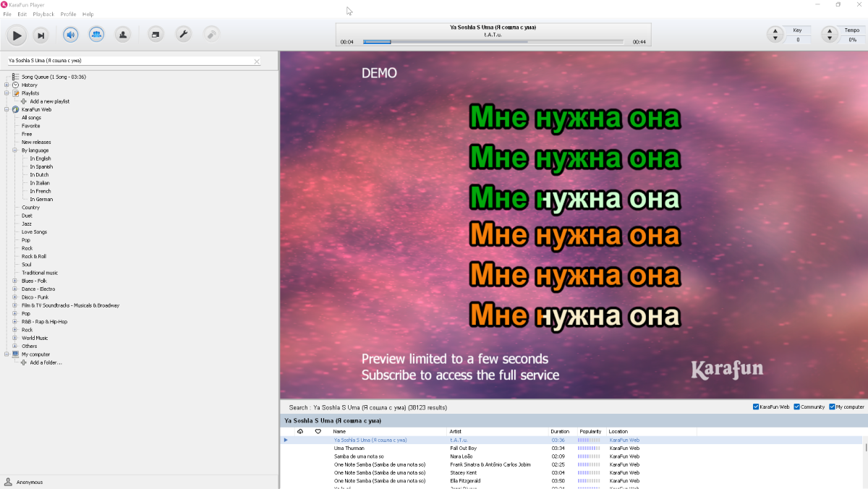The image size is (868, 489).
Task: Open dual display window icon
Action: [x=156, y=34]
